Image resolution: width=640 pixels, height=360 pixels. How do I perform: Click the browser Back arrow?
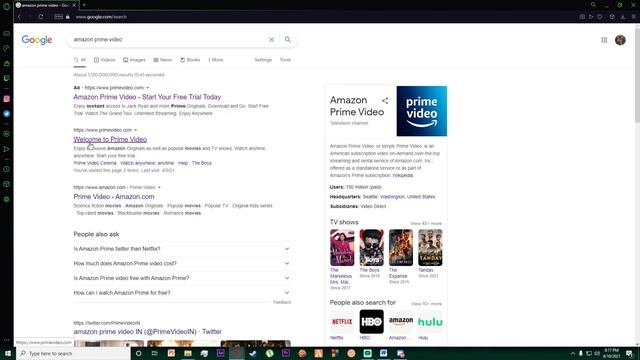[19, 17]
